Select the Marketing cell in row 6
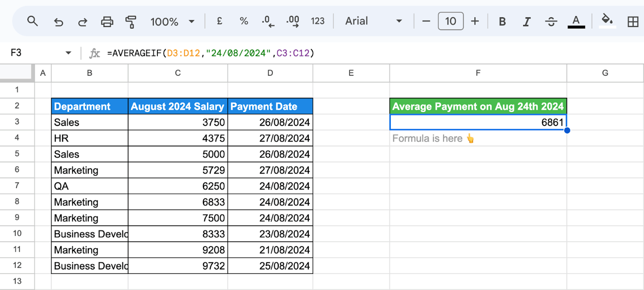The image size is (644, 290). 90,170
